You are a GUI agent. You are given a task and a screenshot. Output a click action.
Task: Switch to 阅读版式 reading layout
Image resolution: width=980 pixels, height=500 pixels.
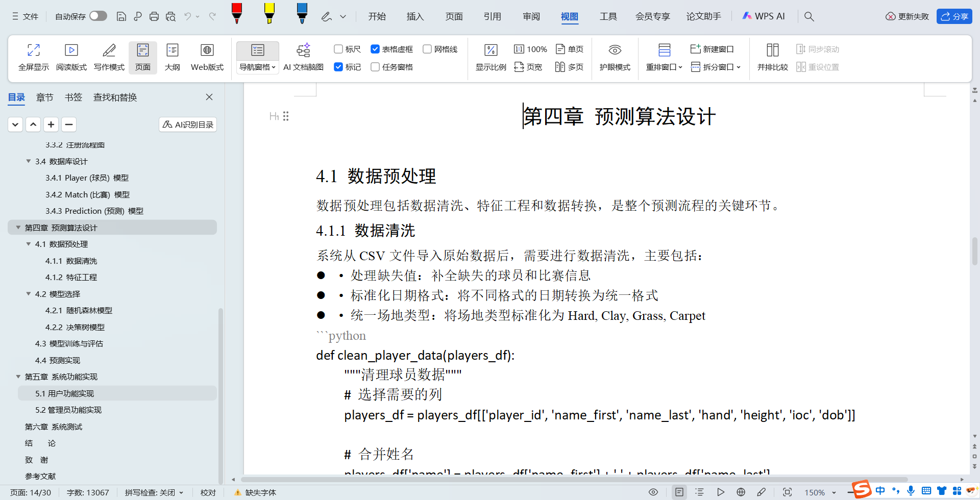pyautogui.click(x=71, y=57)
